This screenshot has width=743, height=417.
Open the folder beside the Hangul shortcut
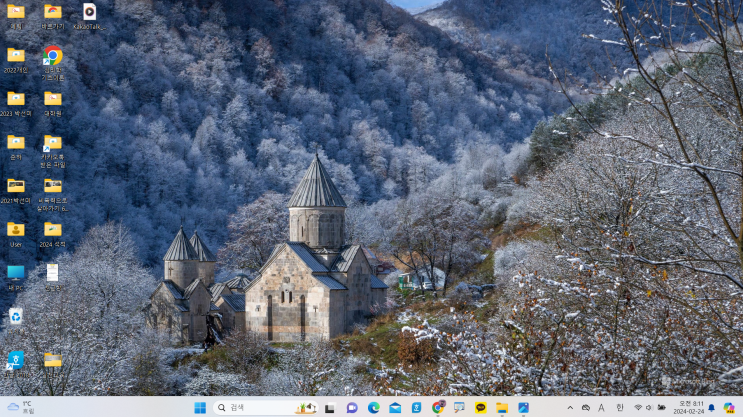pyautogui.click(x=53, y=364)
